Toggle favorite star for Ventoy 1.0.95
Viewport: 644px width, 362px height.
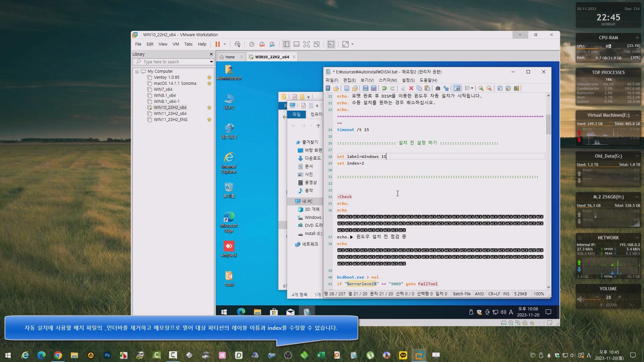tap(209, 77)
